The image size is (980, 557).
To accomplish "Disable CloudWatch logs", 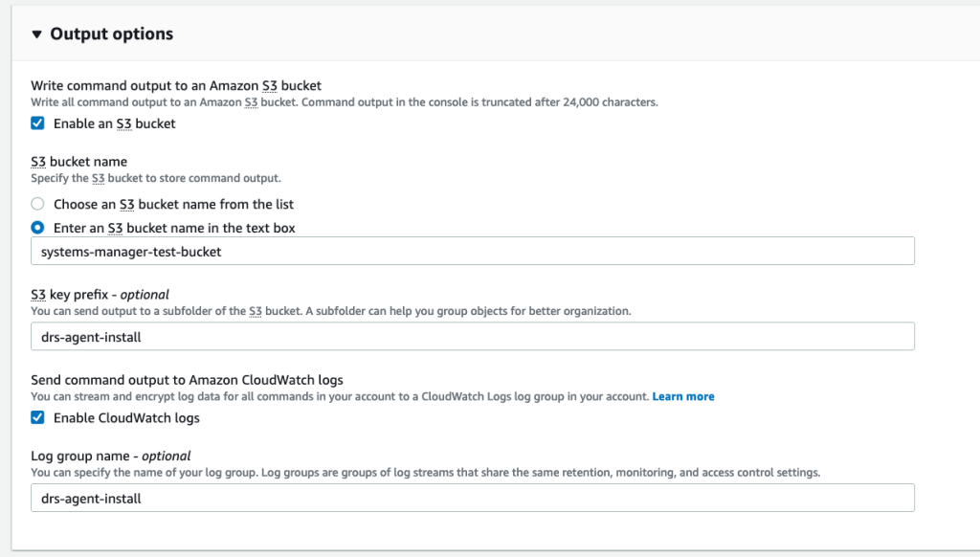I will [x=39, y=417].
